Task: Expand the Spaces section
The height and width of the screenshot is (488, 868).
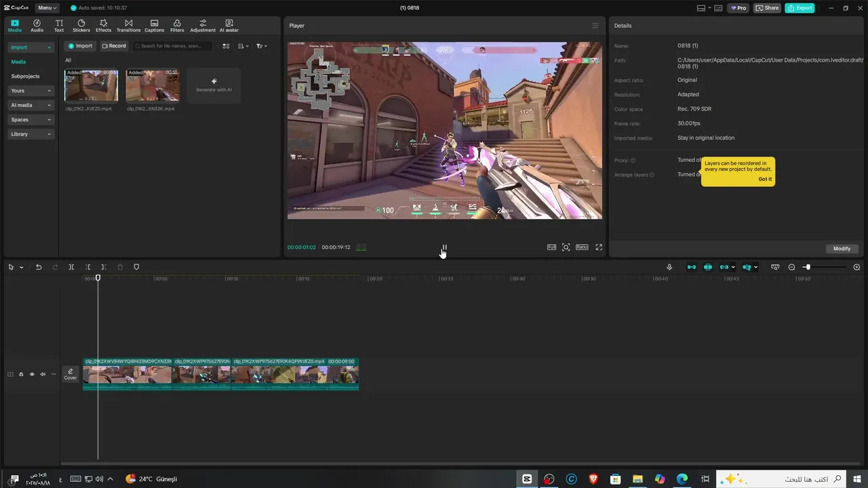Action: (31, 119)
